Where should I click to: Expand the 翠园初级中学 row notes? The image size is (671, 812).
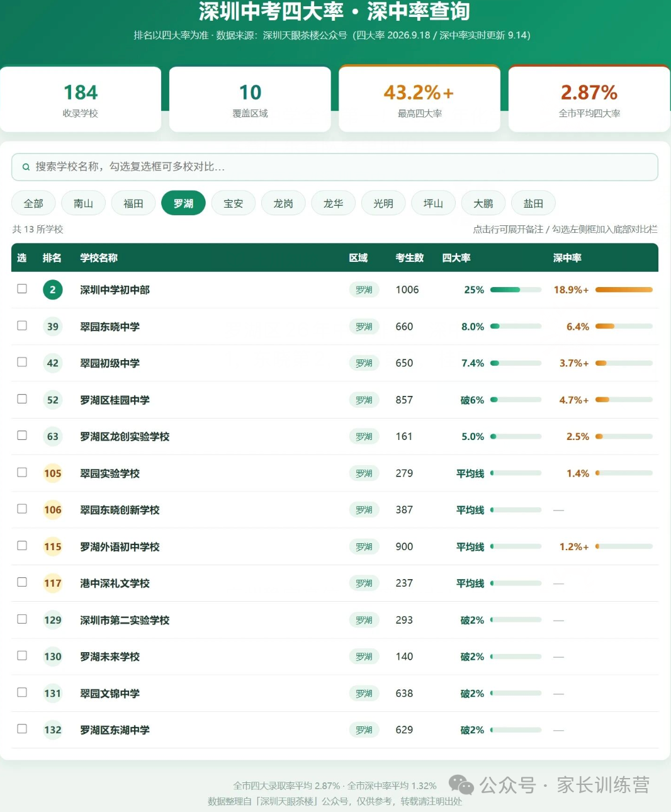click(335, 363)
